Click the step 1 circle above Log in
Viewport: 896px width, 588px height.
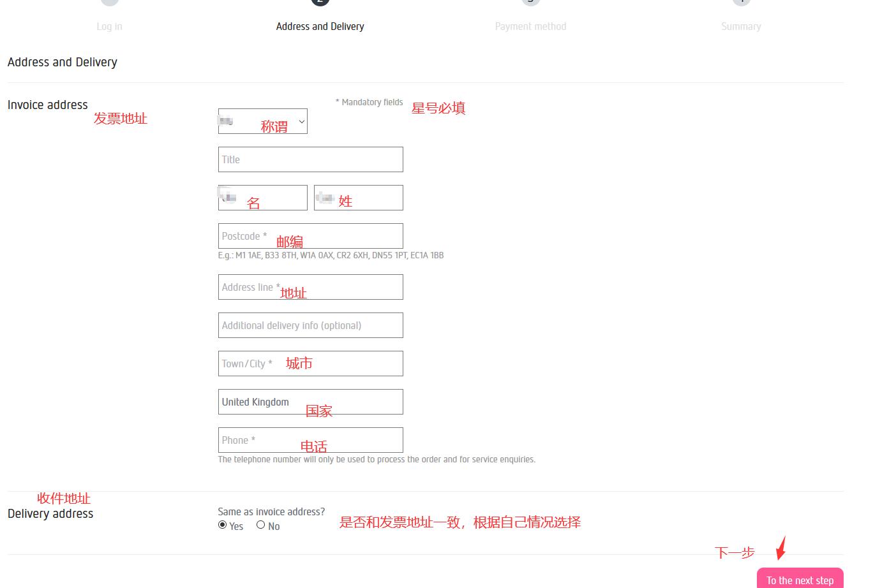tap(110, 2)
